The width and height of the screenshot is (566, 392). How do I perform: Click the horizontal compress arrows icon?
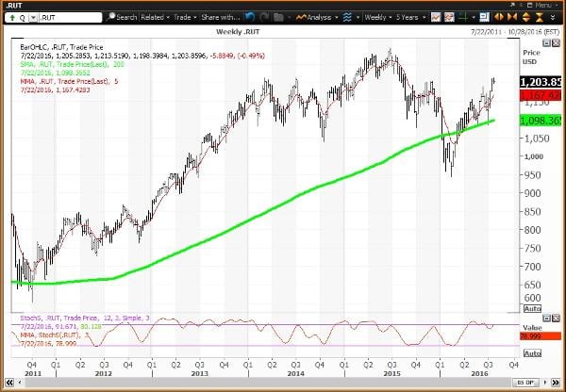click(512, 17)
